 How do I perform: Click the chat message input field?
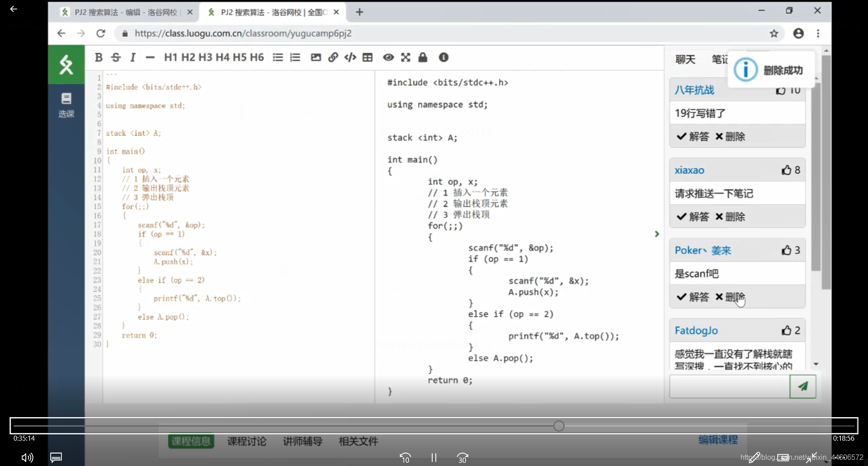[x=730, y=386]
